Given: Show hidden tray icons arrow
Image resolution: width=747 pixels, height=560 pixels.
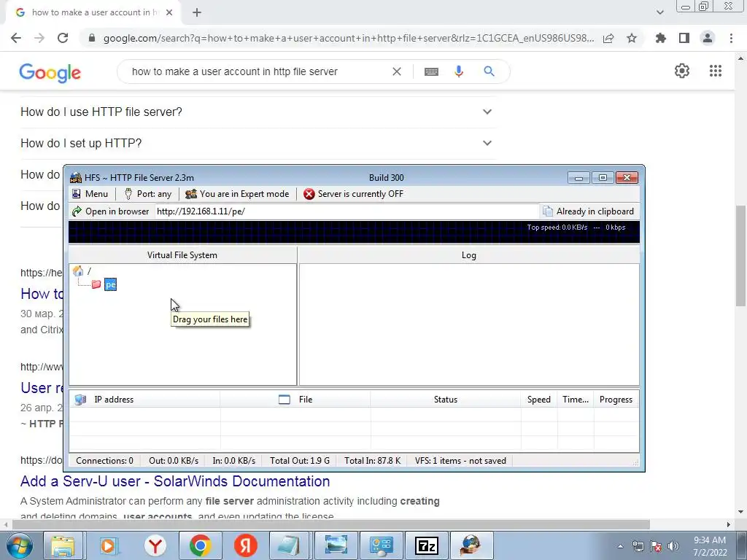Looking at the screenshot, I should pyautogui.click(x=620, y=546).
